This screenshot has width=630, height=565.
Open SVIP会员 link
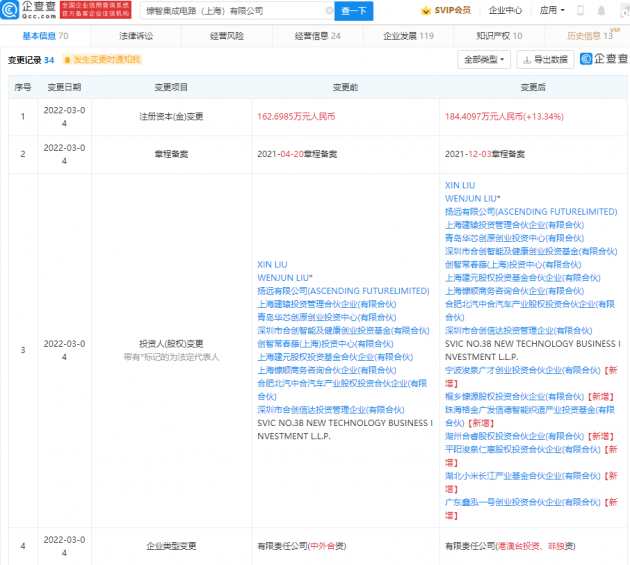pyautogui.click(x=446, y=10)
